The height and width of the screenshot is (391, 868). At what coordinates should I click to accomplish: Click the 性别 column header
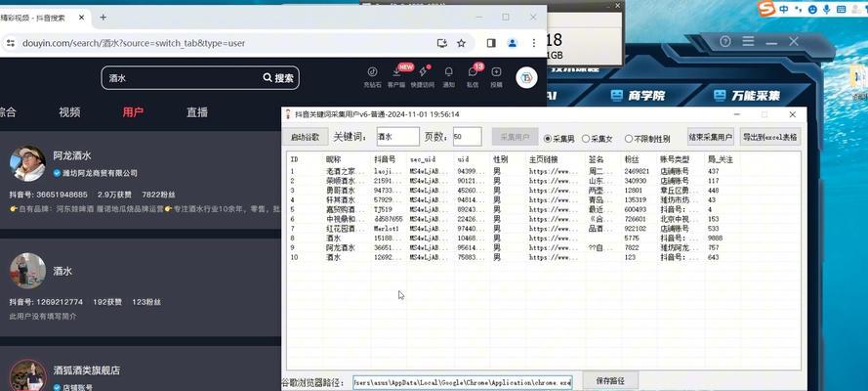point(501,159)
